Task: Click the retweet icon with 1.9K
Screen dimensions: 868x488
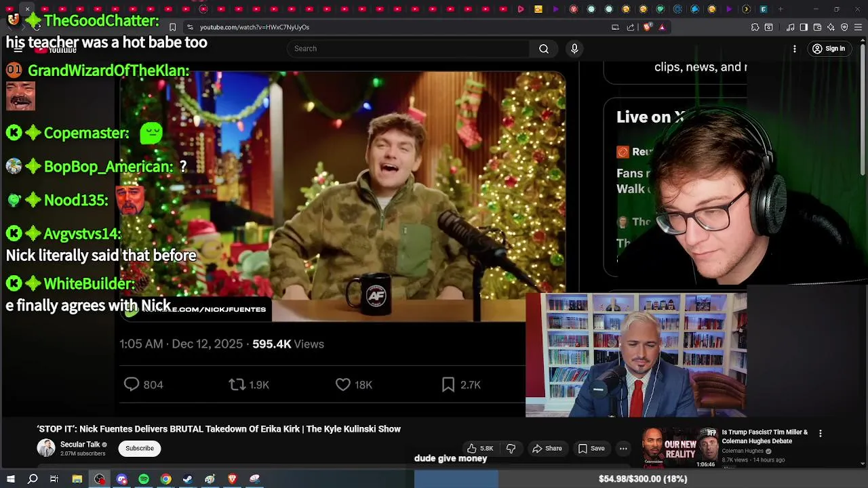Action: click(x=237, y=384)
